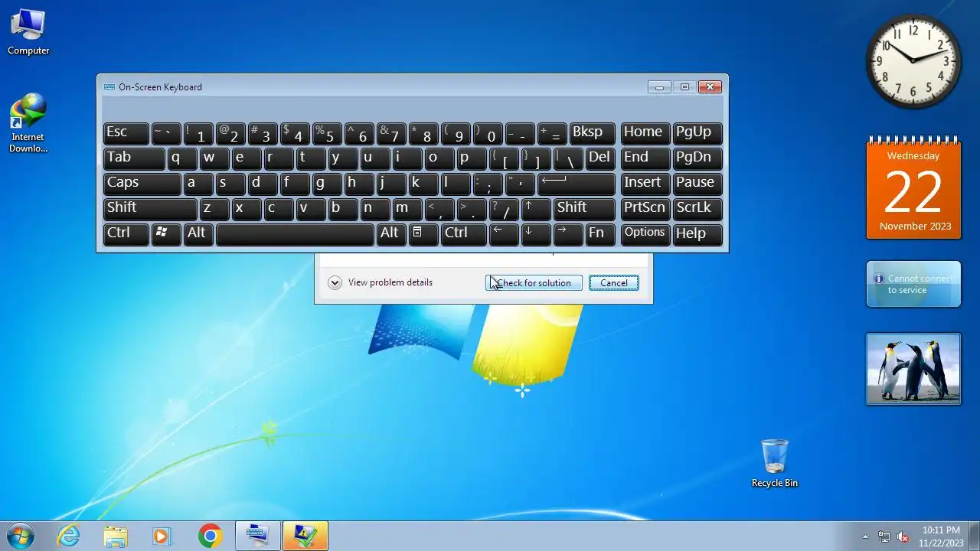Tap the End key
The width and height of the screenshot is (980, 551).
(645, 158)
